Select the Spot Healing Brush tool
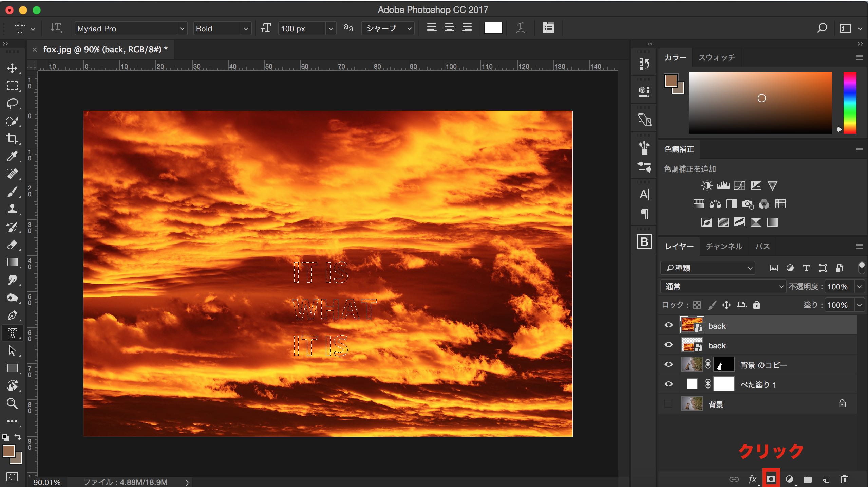This screenshot has height=487, width=868. [12, 174]
